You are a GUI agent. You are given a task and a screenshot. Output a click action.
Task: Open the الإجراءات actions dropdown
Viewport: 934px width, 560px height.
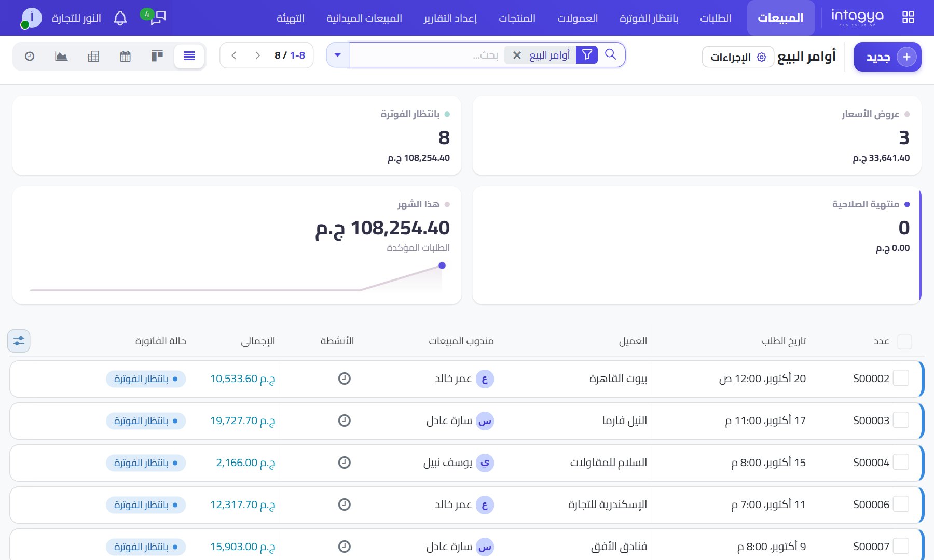click(x=738, y=57)
